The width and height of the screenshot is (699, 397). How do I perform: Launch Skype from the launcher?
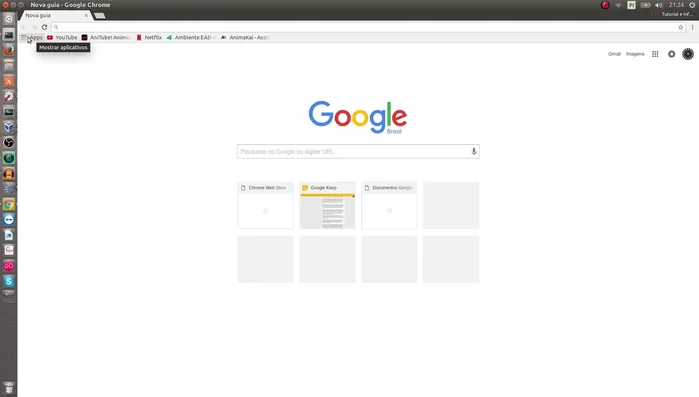click(8, 281)
